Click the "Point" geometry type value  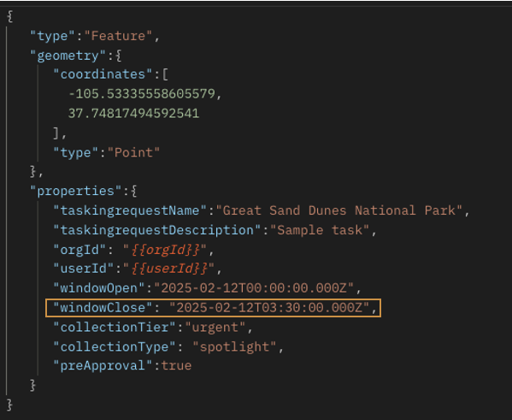(133, 152)
